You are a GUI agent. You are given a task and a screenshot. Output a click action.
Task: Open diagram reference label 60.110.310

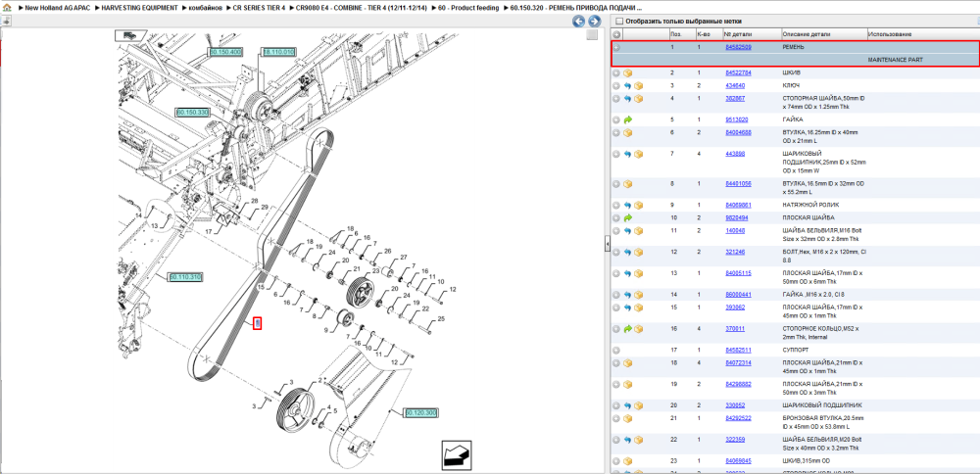[185, 276]
